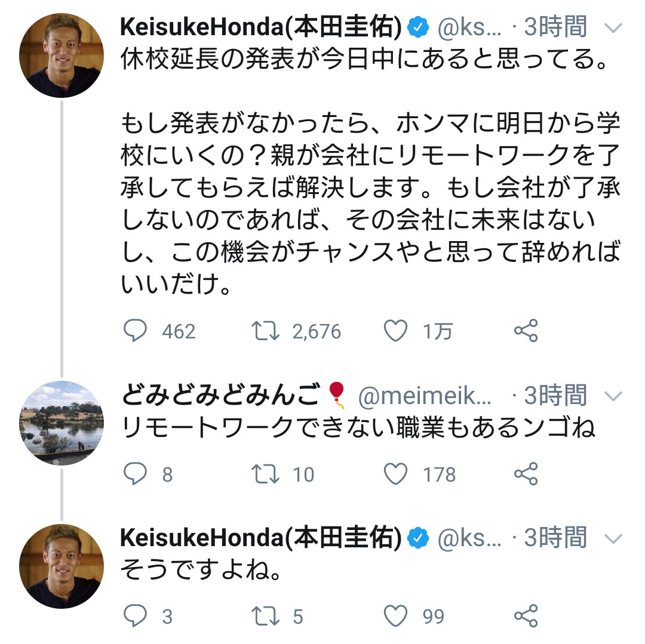Screen dimensions: 645x644
Task: Open the chevron menu on the last tweet
Action: click(613, 539)
